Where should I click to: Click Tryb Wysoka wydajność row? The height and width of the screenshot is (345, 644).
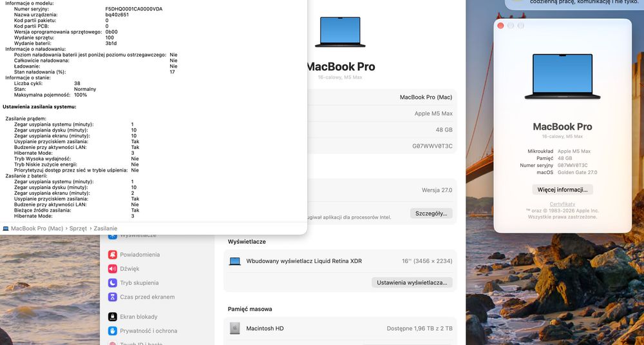point(77,159)
